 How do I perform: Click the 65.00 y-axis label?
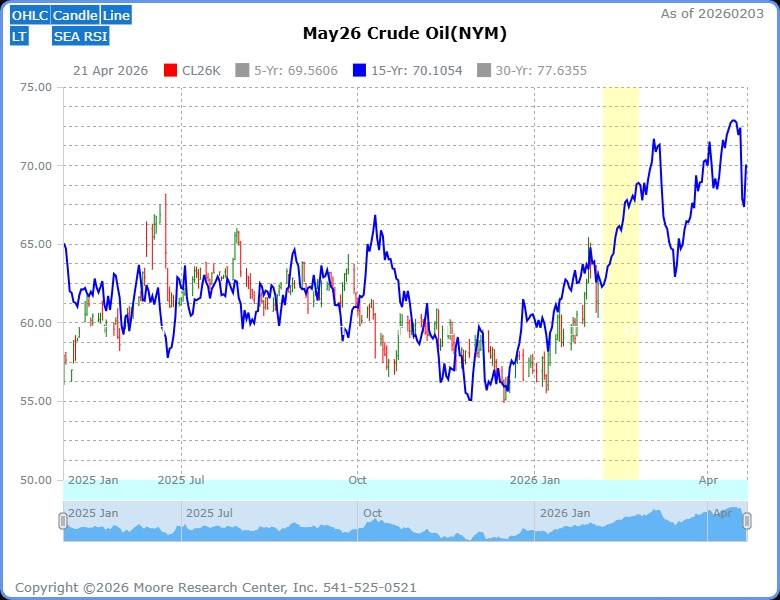coord(36,244)
